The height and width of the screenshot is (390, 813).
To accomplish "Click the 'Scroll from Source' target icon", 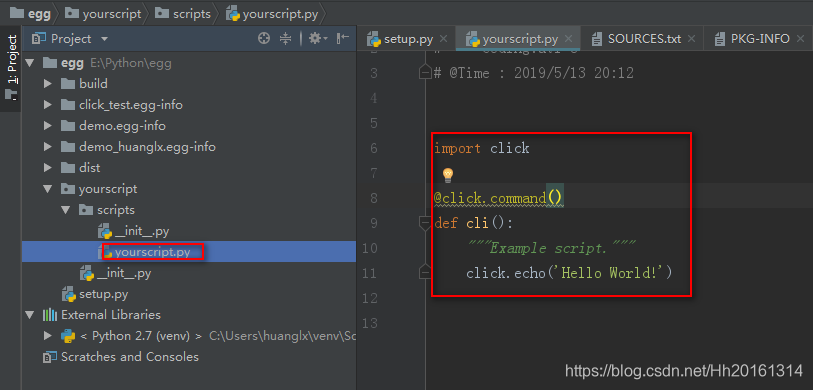I will 264,38.
